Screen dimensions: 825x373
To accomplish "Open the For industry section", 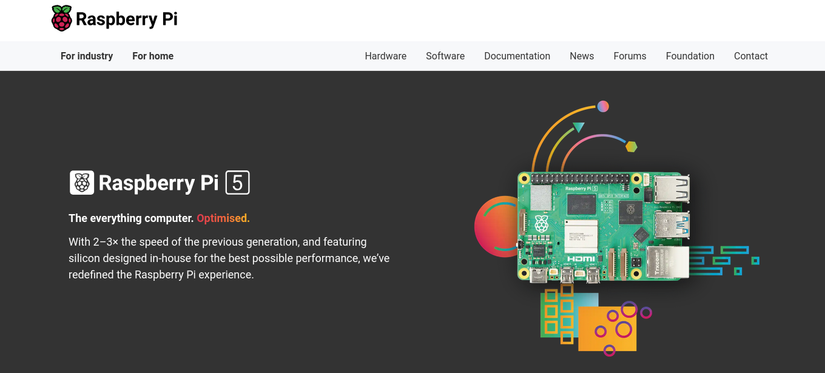I will (87, 56).
